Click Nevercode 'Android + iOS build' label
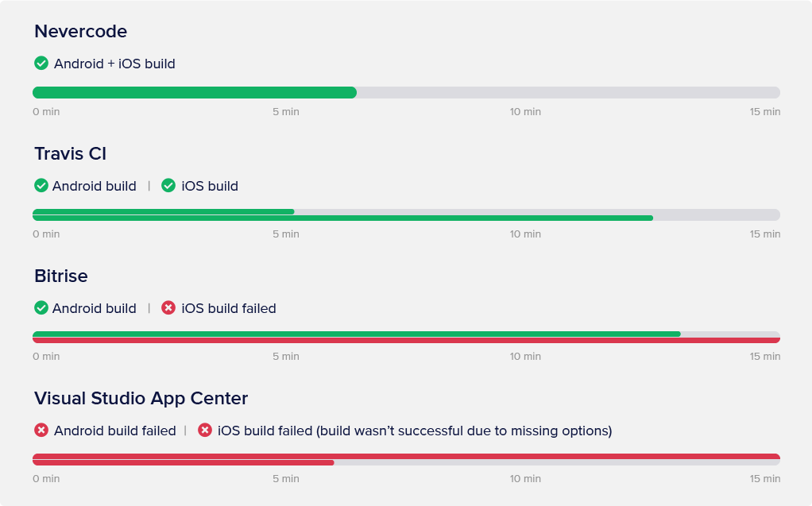Image resolution: width=812 pixels, height=506 pixels. [x=114, y=64]
